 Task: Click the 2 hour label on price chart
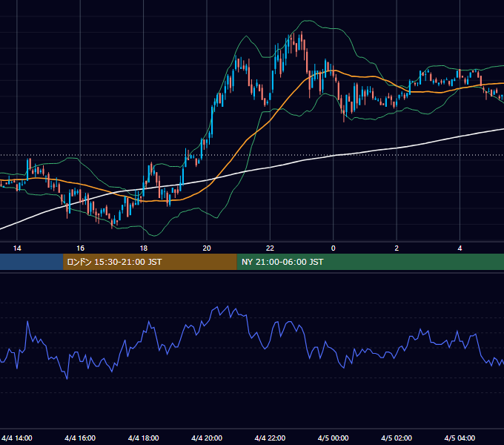[397, 248]
